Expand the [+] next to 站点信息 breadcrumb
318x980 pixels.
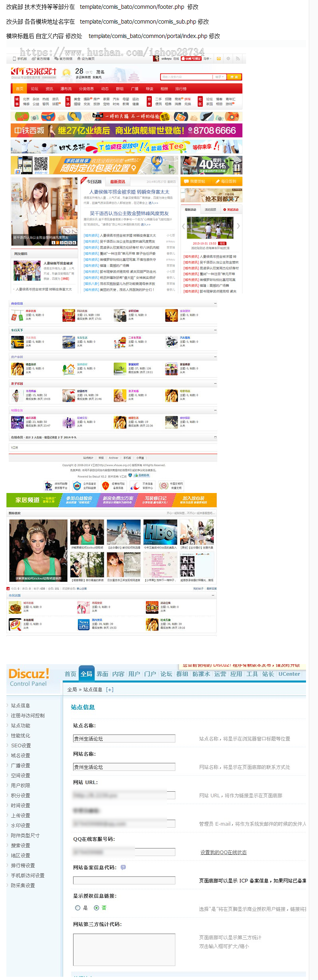click(109, 689)
